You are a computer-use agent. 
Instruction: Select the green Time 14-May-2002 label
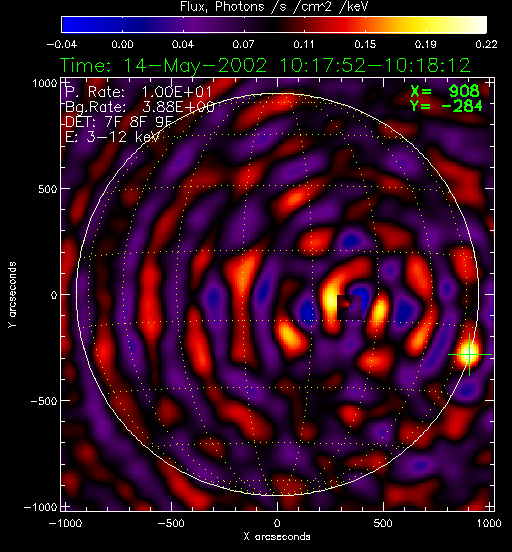[265, 65]
